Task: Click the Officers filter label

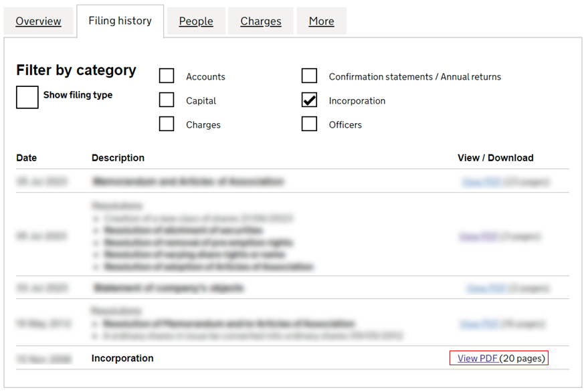Action: tap(345, 125)
